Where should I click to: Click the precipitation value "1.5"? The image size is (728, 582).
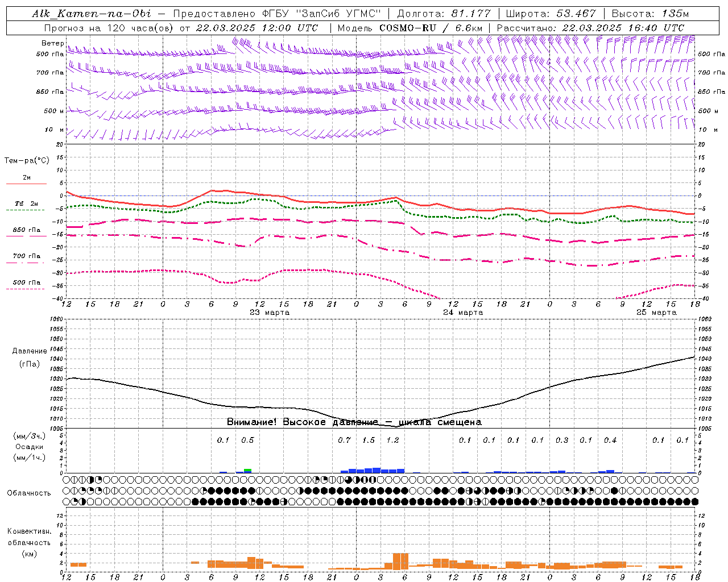pos(369,440)
